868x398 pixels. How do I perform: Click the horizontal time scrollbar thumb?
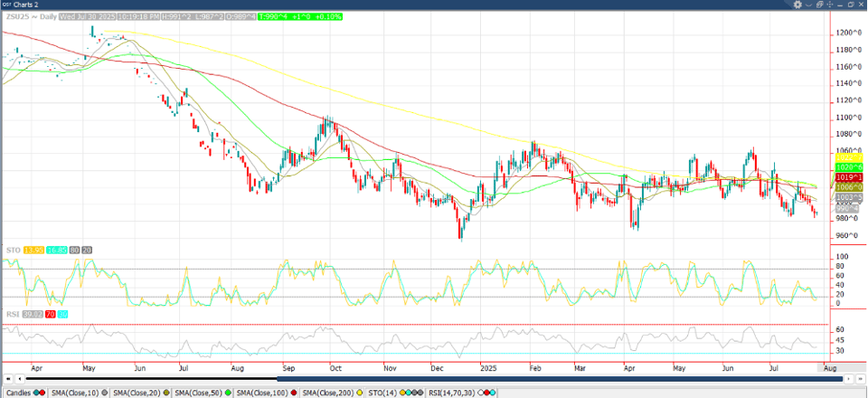559,379
